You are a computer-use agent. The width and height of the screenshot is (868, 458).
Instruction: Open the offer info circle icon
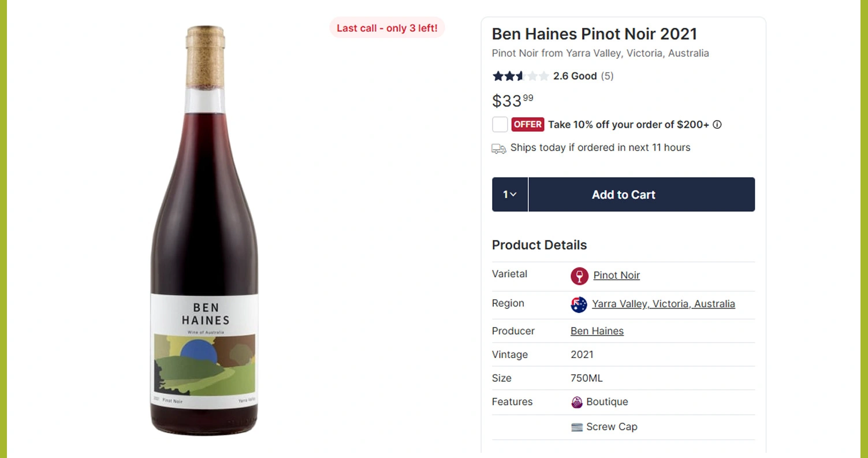[x=717, y=125]
